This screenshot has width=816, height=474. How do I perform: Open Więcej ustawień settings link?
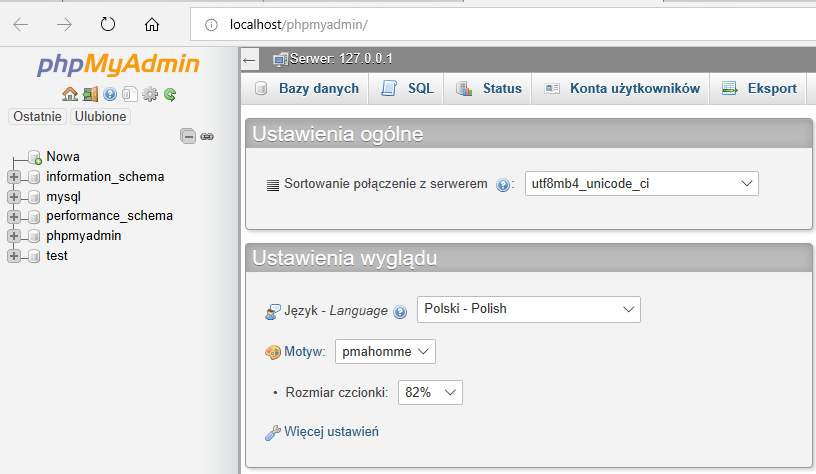(x=331, y=431)
